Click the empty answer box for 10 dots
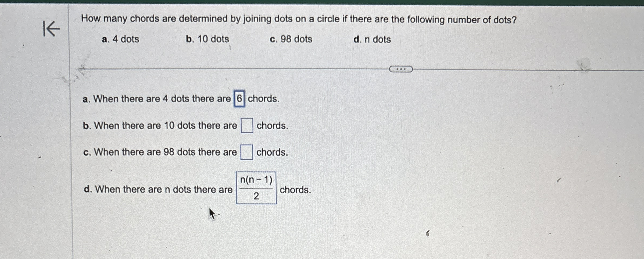The height and width of the screenshot is (259, 644). point(248,125)
